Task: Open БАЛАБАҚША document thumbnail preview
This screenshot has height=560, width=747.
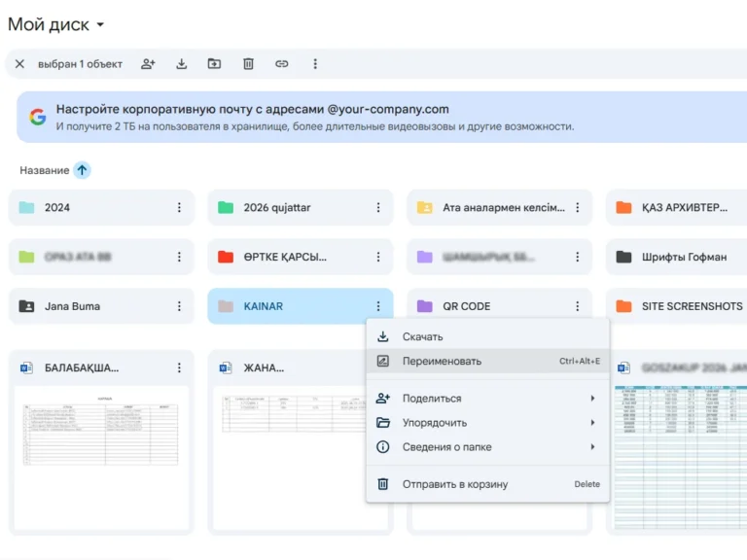Action: 101,458
